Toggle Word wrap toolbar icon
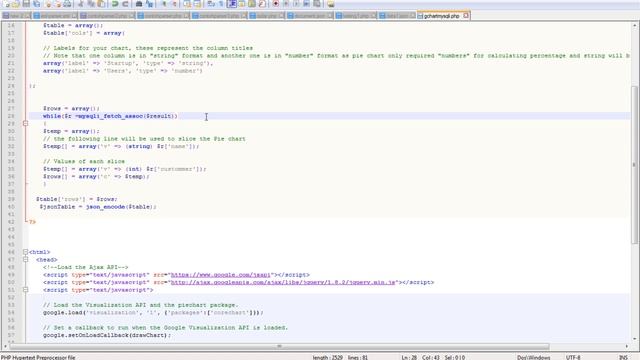This screenshot has height=360, width=640. (211, 4)
